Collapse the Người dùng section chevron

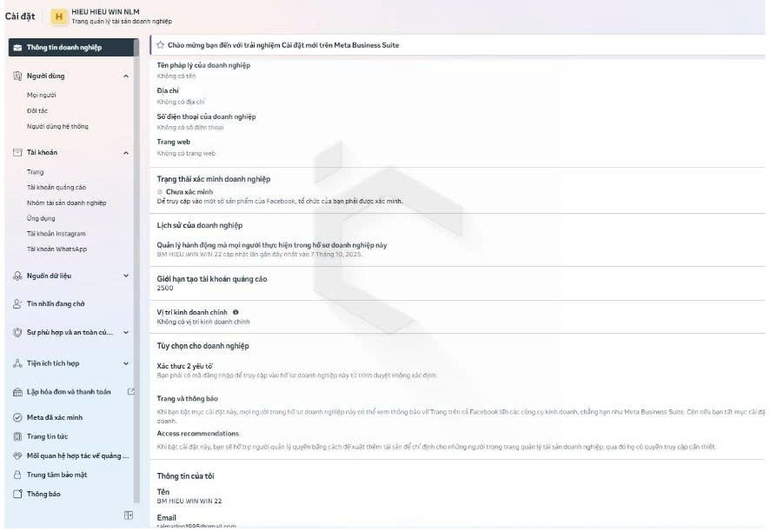click(126, 76)
